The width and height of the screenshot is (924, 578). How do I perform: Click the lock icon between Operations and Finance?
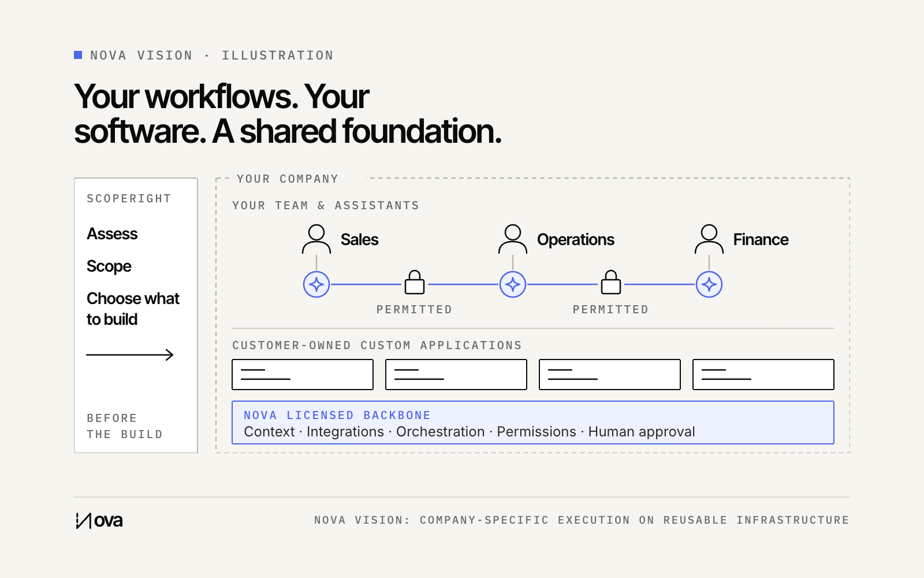(611, 282)
